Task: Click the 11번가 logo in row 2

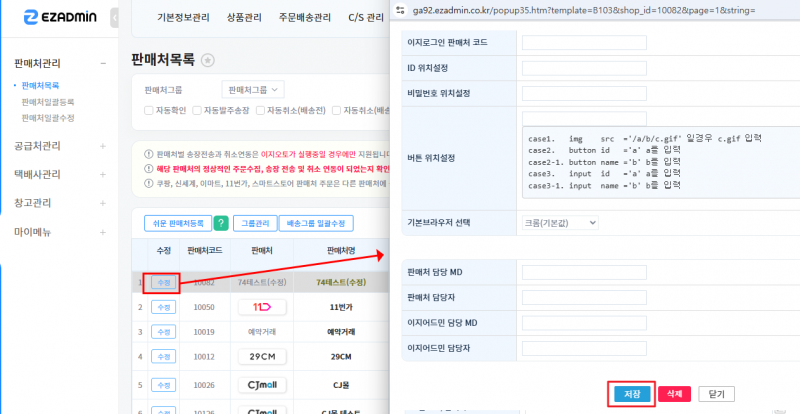Action: point(262,307)
